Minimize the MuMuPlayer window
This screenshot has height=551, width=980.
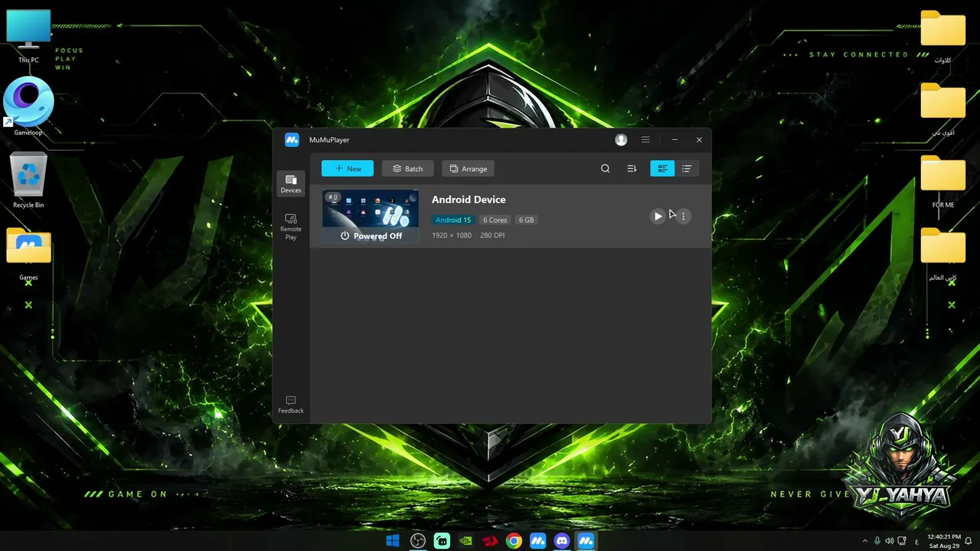pyautogui.click(x=675, y=140)
